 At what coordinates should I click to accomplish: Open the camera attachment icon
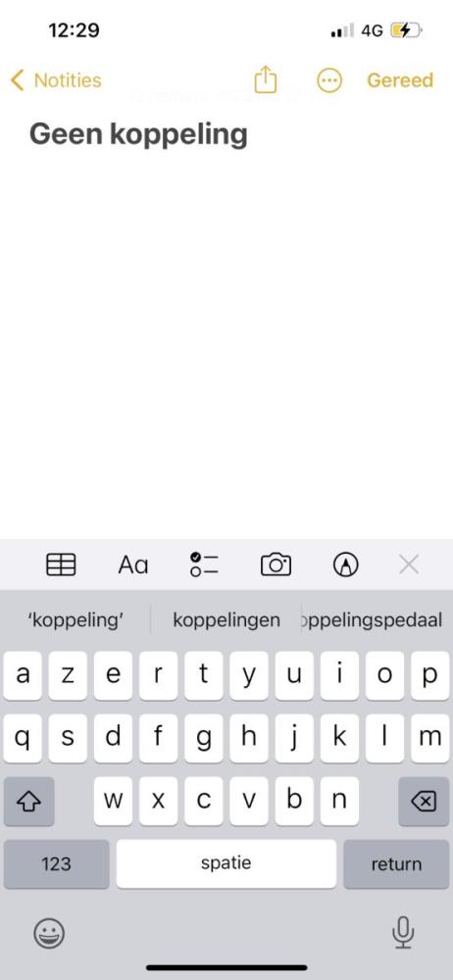pyautogui.click(x=276, y=564)
